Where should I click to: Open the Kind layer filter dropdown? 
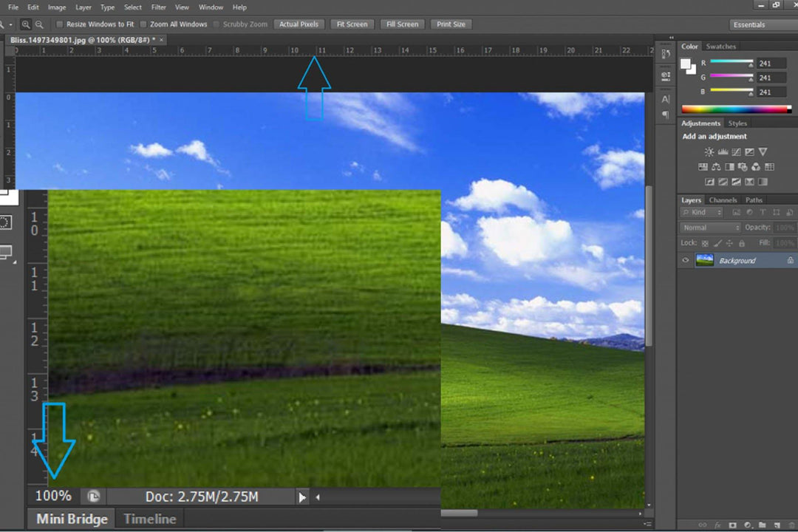(x=701, y=212)
